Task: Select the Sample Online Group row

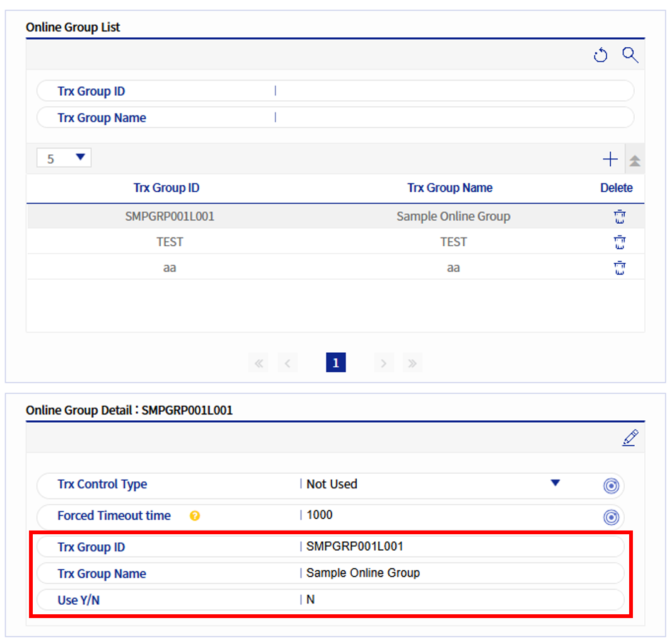Action: (x=453, y=217)
